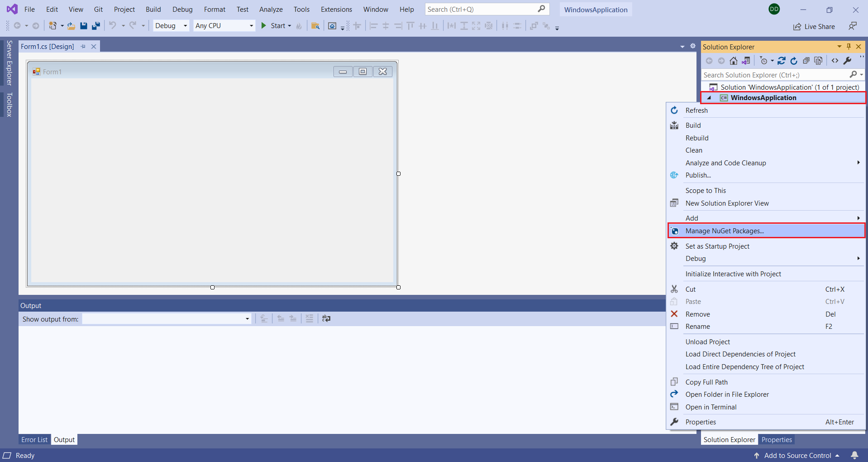Click the Send Feedback icon next to Live Share
Screen dimensions: 868x462
[853, 26]
